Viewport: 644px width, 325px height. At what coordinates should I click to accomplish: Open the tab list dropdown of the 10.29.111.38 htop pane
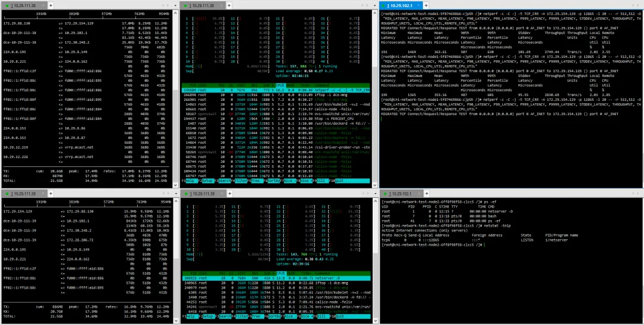pos(374,5)
